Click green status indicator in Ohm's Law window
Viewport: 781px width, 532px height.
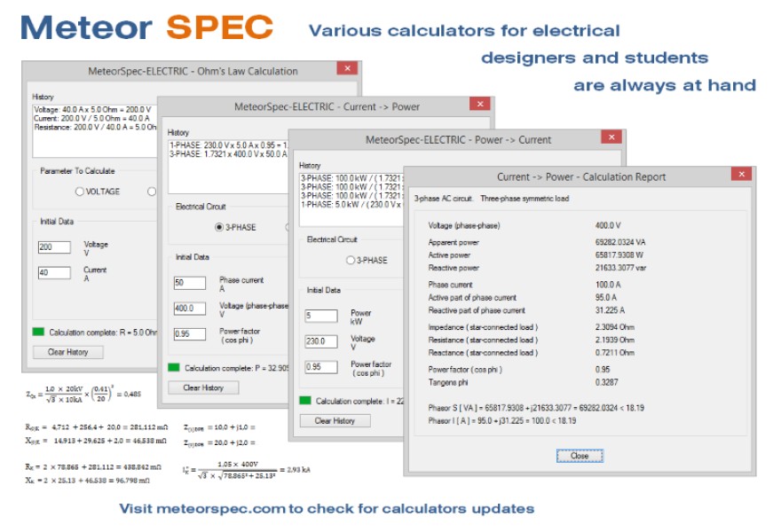[x=38, y=332]
